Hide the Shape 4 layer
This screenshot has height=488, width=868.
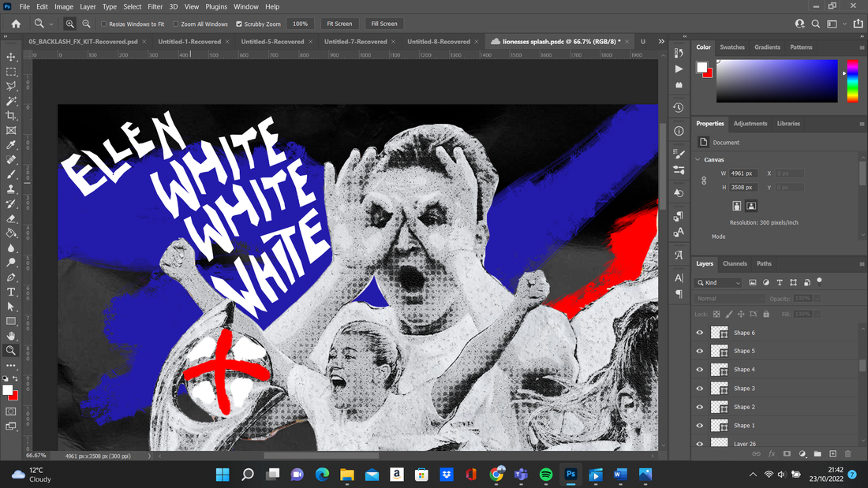coord(700,370)
